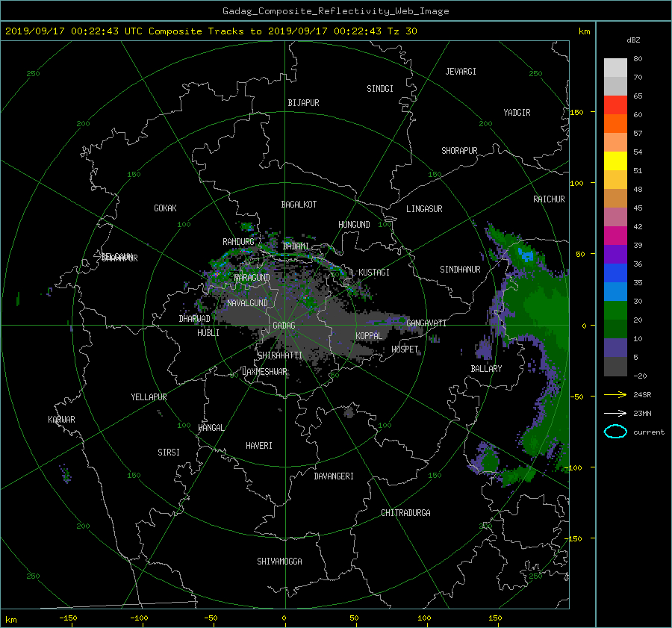Pick the light blue 30 dBZ swatch
This screenshot has width=672, height=628.
[x=615, y=292]
